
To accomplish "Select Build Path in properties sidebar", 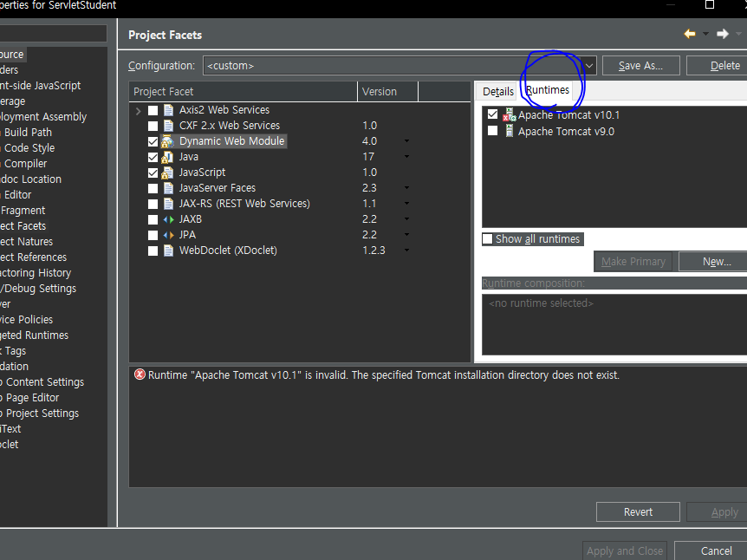I will (x=28, y=132).
